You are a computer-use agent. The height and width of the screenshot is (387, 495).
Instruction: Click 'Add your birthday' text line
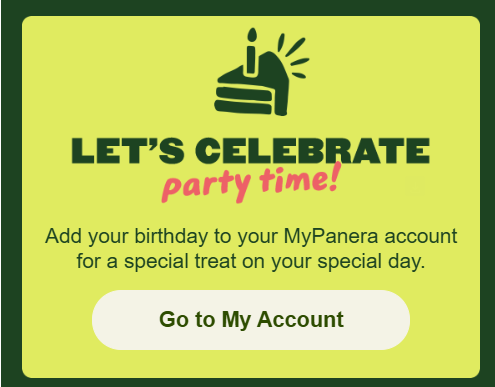[x=251, y=237]
